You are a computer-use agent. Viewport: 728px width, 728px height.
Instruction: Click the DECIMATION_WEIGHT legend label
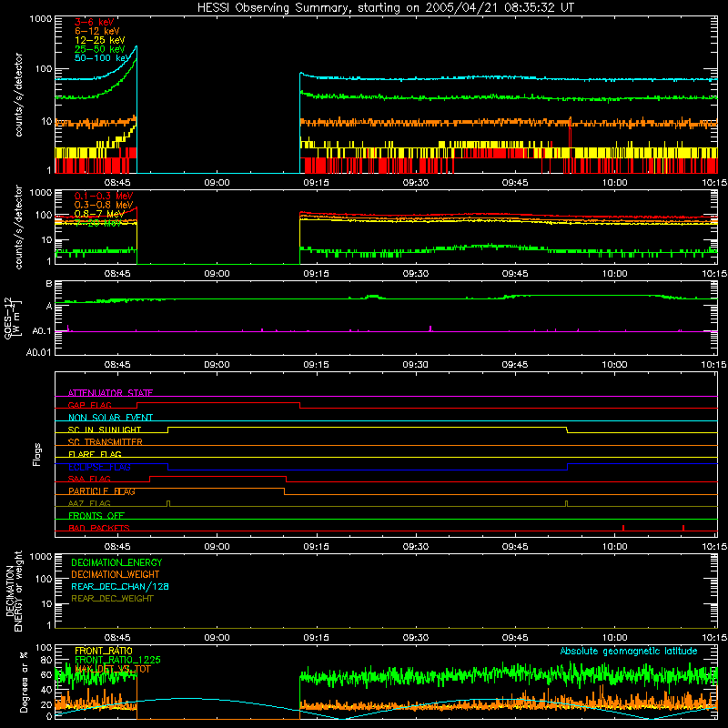[x=116, y=574]
